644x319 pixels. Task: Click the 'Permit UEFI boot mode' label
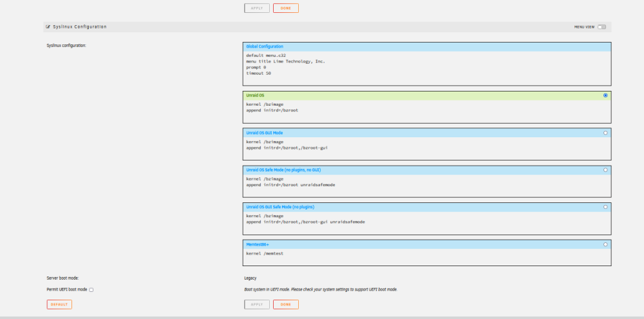click(67, 289)
